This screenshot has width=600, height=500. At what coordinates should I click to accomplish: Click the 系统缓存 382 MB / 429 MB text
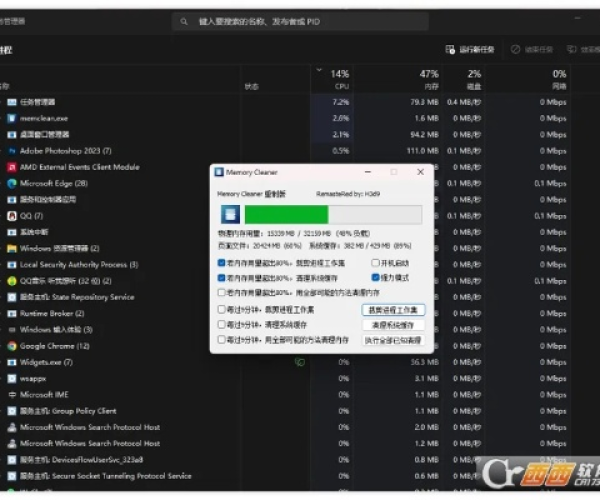pyautogui.click(x=360, y=246)
